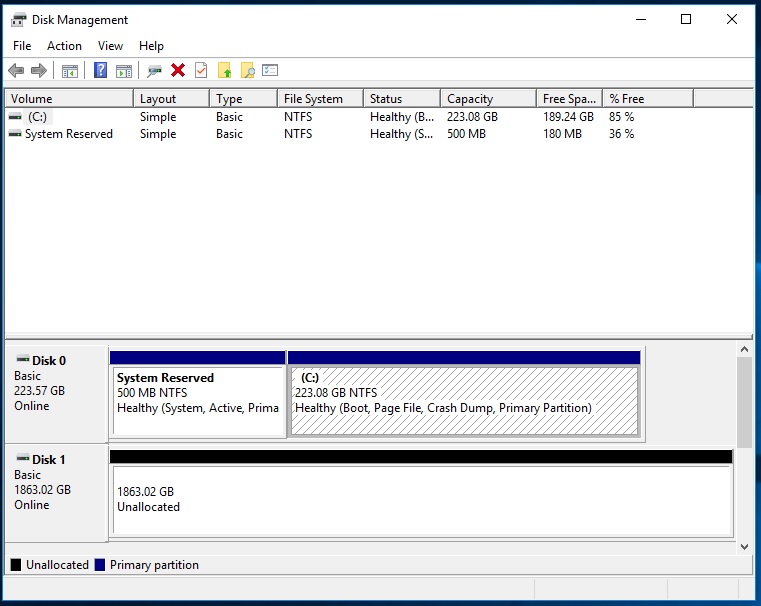The image size is (761, 606).
Task: Open the Action menu
Action: [x=64, y=46]
